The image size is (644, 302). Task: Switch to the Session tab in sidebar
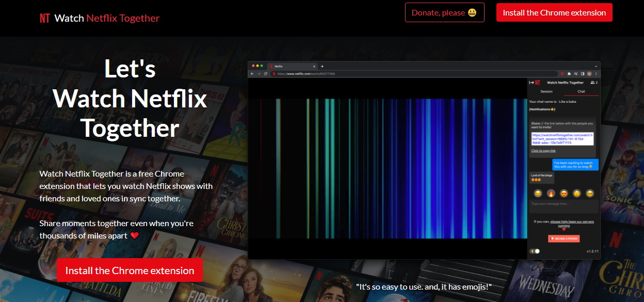tap(546, 91)
